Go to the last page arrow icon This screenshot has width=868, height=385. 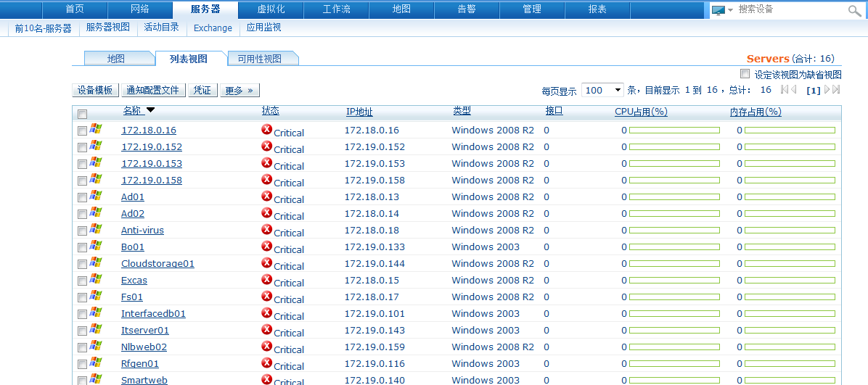836,90
